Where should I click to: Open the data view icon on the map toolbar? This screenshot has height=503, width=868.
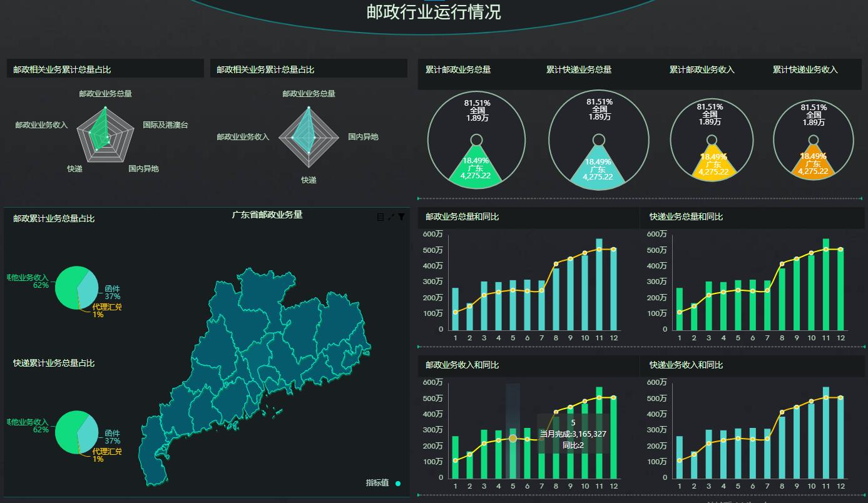(x=380, y=217)
